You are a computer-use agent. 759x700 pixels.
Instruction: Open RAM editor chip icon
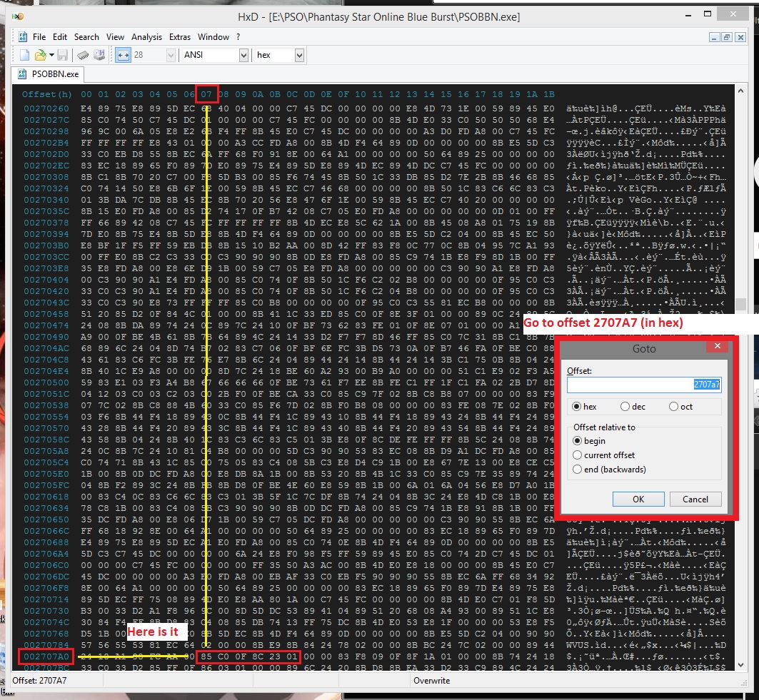[x=83, y=55]
